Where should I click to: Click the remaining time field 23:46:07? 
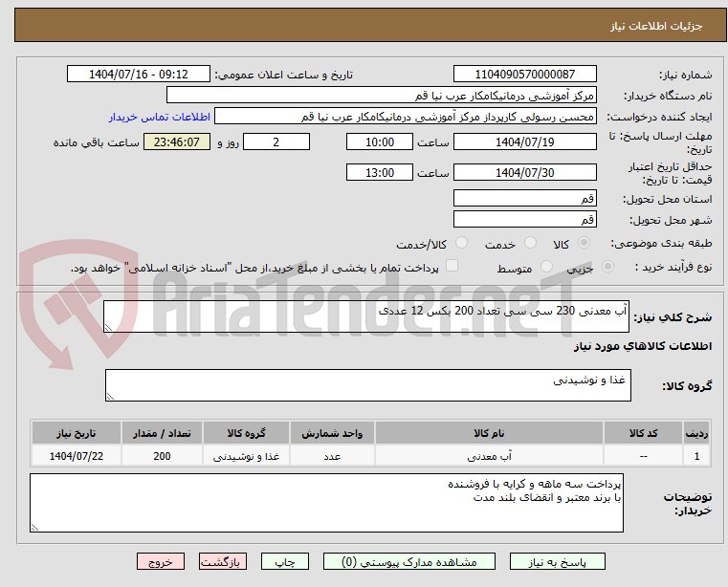pos(177,141)
